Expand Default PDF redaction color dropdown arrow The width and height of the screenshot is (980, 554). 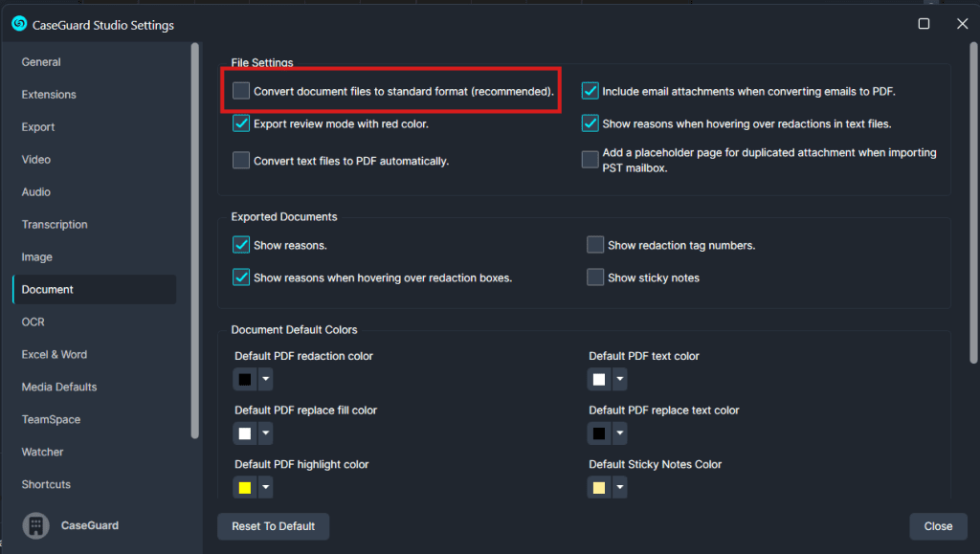coord(266,380)
